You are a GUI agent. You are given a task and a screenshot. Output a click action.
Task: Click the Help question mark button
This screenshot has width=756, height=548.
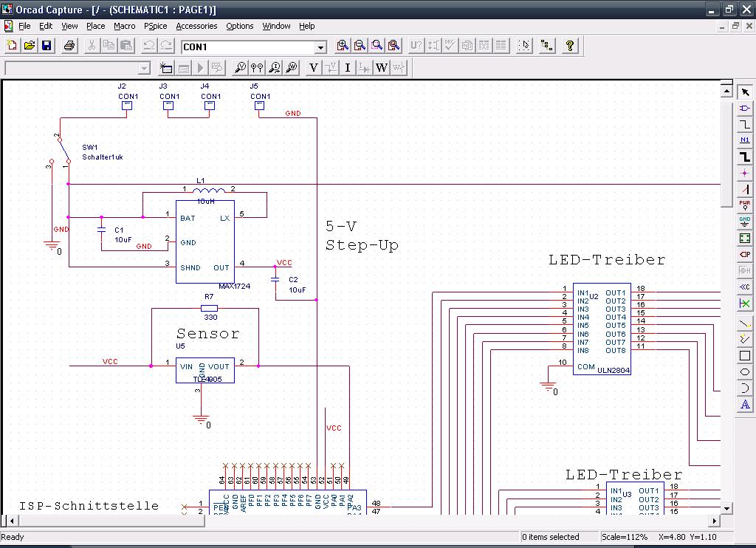[570, 46]
